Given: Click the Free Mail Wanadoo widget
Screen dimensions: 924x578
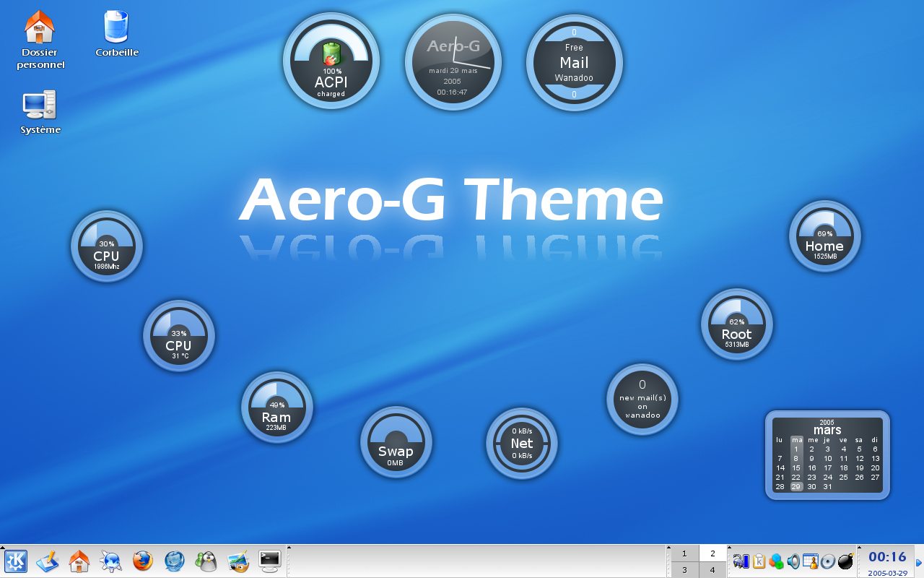Looking at the screenshot, I should coord(575,62).
